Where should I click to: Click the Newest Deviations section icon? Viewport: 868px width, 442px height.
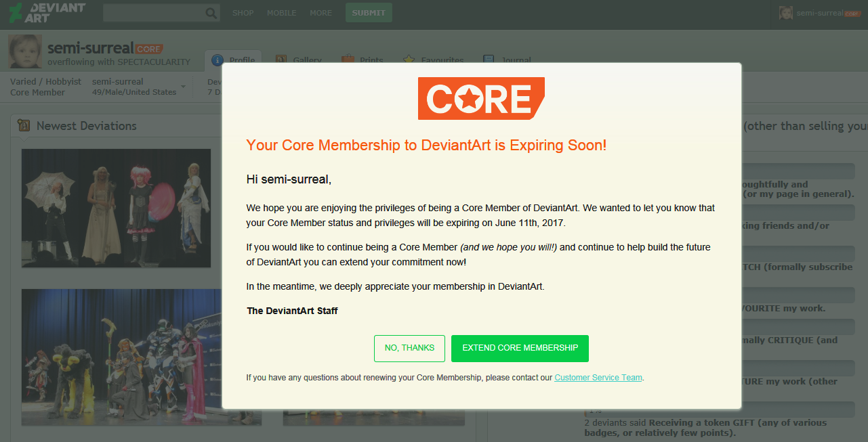[24, 125]
